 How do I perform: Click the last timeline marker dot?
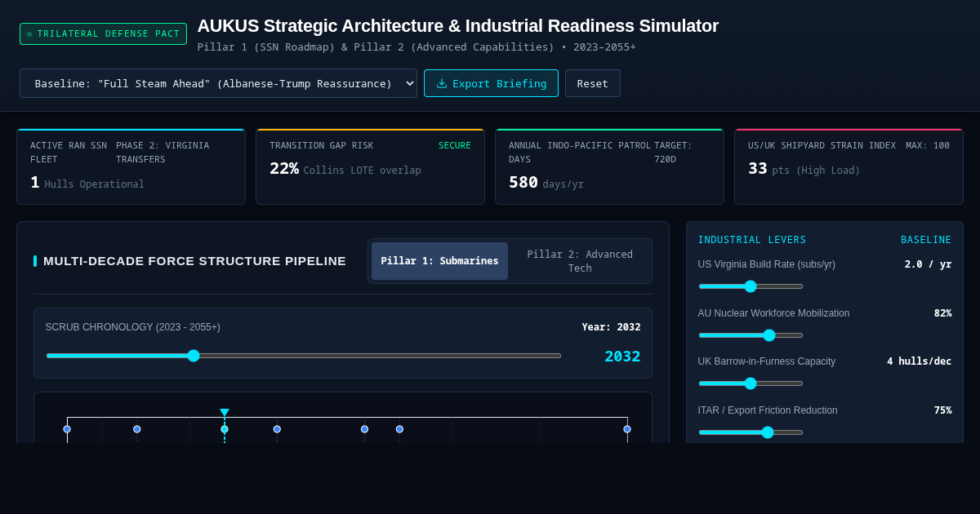point(627,429)
